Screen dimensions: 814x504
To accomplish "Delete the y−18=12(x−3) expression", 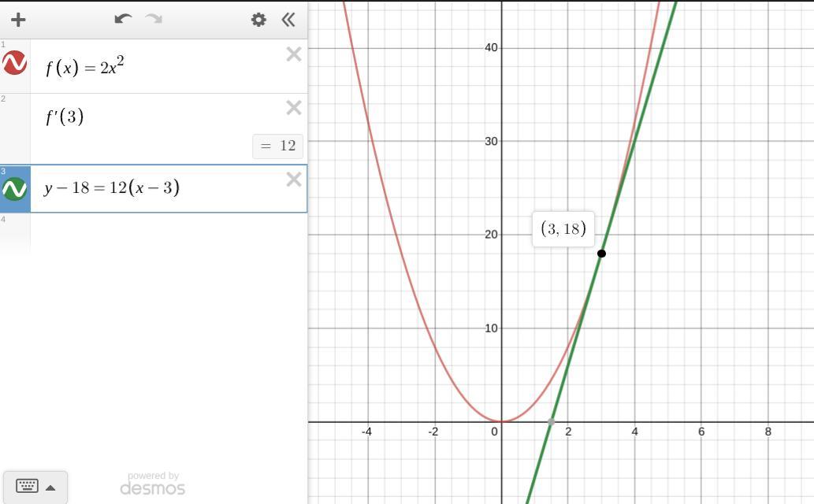I will 294,179.
